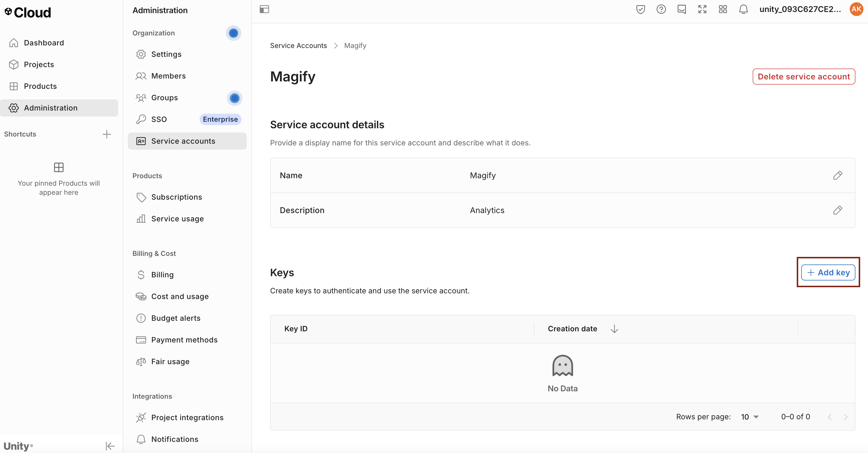Sort by Creation date column header
This screenshot has width=868, height=453.
[572, 329]
